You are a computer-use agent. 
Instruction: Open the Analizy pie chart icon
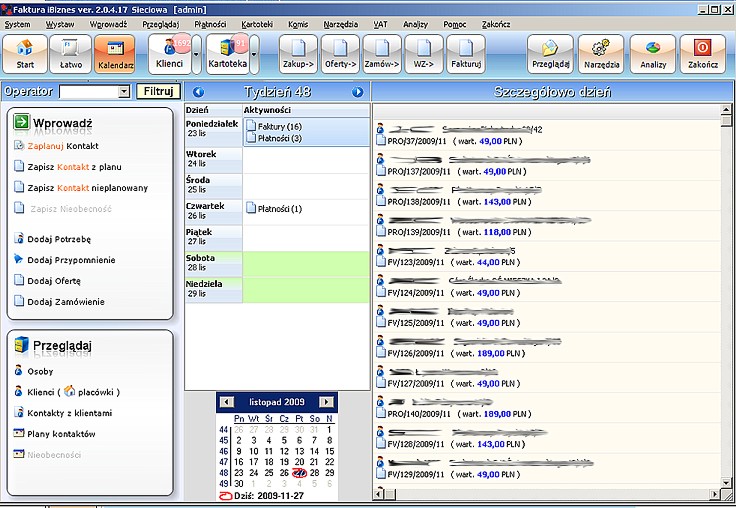tap(653, 53)
